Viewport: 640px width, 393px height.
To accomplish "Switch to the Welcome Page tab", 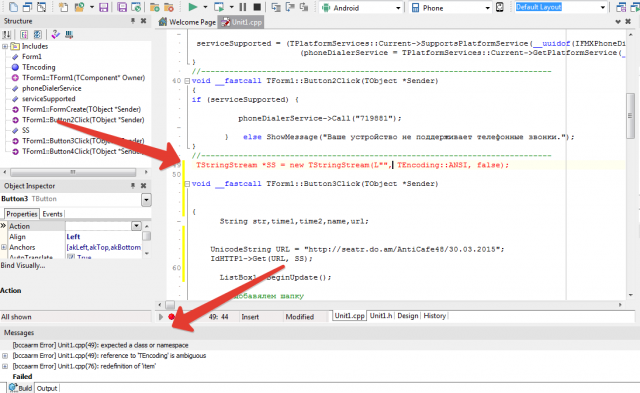I will [x=187, y=22].
